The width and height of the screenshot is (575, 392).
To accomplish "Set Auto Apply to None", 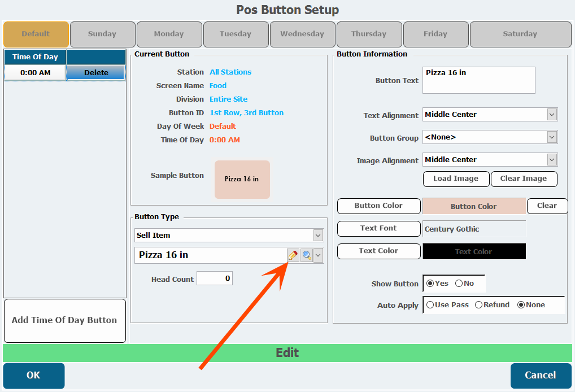I will tap(521, 304).
